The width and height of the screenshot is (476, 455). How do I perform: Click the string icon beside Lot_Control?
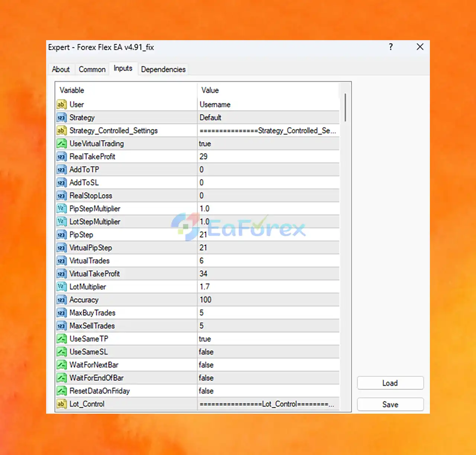[61, 404]
